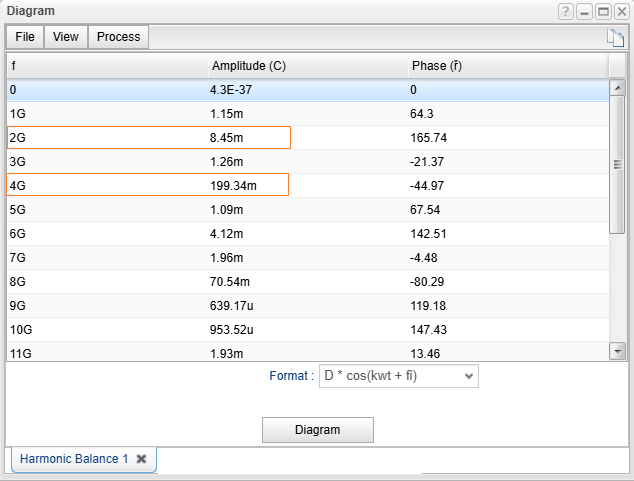Close the Diagram window
The height and width of the screenshot is (481, 634).
click(621, 11)
